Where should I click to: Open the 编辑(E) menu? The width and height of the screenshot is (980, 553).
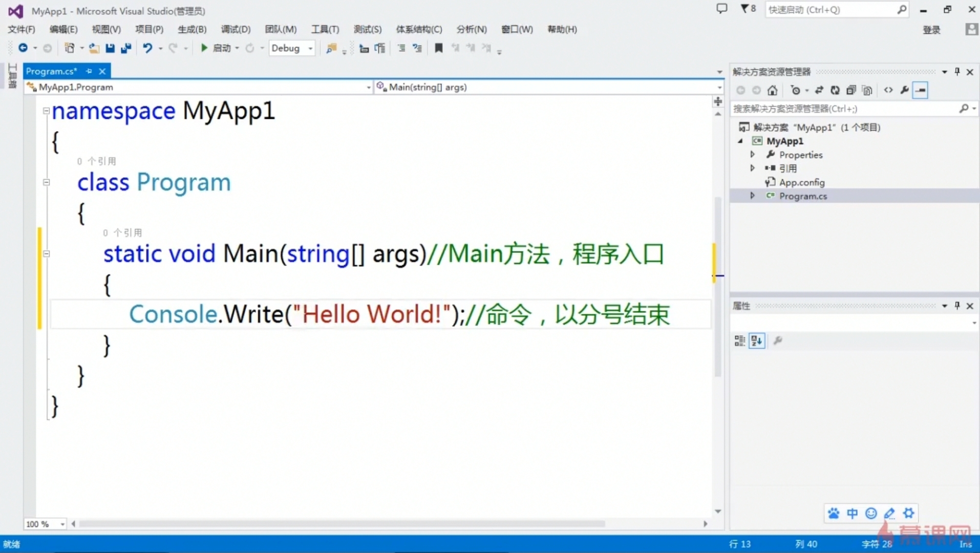click(x=63, y=29)
